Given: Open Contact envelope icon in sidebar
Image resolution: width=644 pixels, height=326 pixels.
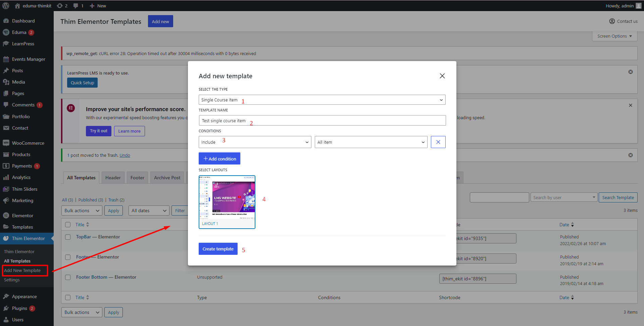Looking at the screenshot, I should coord(6,128).
